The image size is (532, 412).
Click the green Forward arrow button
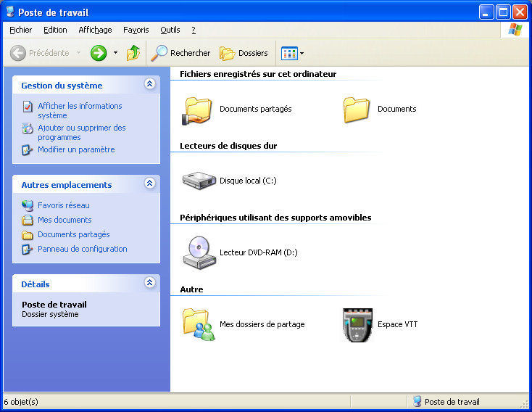point(99,53)
